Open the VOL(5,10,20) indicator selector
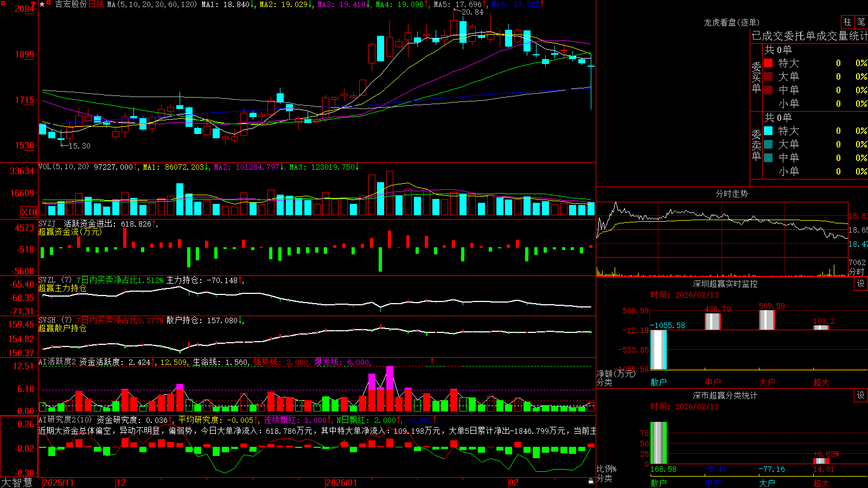868x488 pixels. (x=63, y=167)
